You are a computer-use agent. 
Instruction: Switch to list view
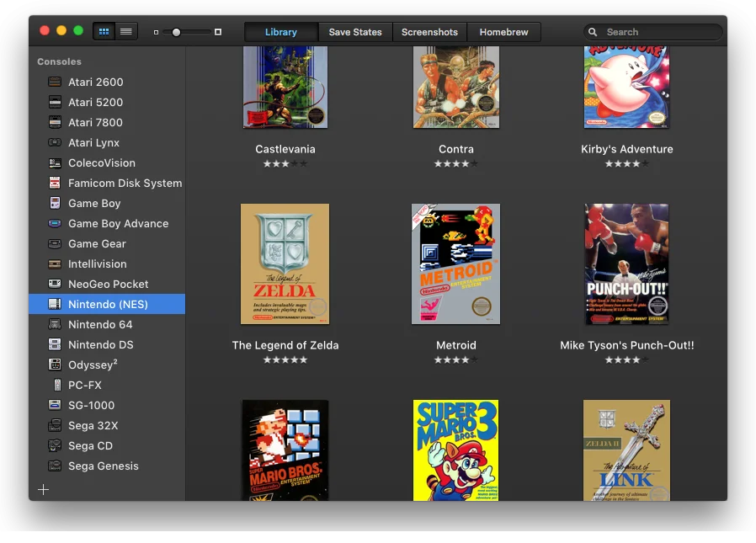point(126,30)
